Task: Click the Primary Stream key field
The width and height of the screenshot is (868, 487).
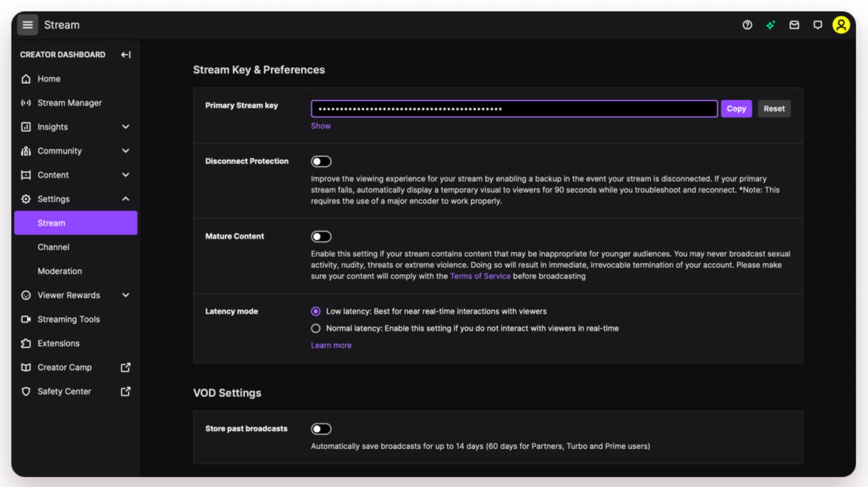Action: coord(514,109)
